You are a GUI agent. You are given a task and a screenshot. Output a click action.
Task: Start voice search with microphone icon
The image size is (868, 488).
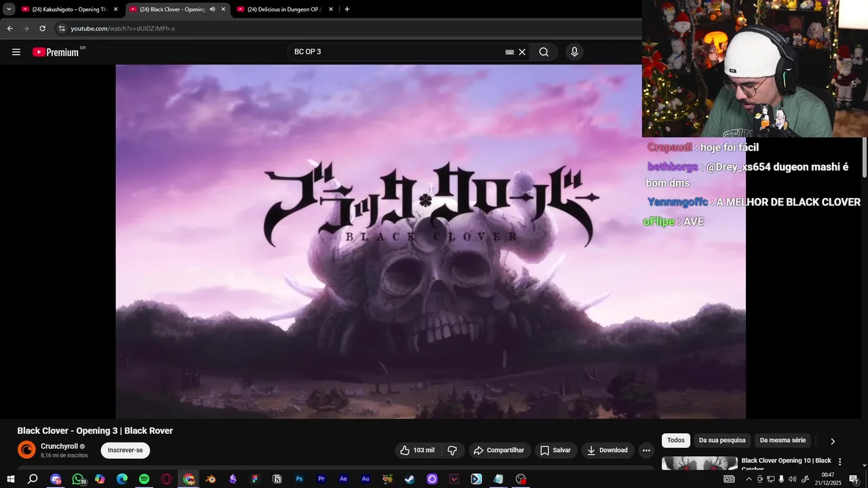[574, 52]
